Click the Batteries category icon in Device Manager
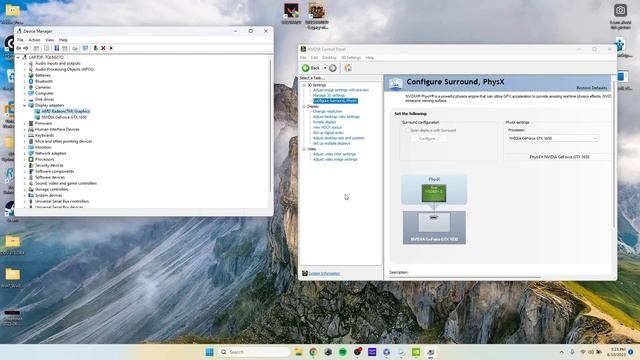The height and width of the screenshot is (360, 640). pyautogui.click(x=31, y=75)
